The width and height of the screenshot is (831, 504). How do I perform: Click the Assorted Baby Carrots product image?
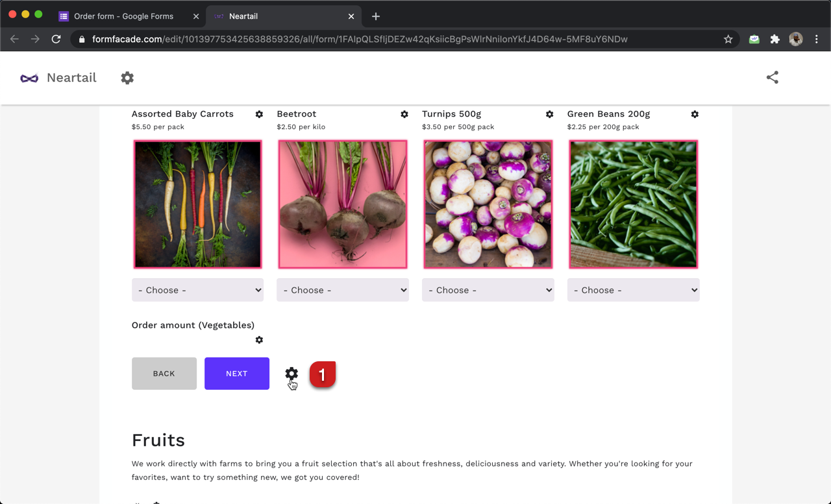pyautogui.click(x=197, y=204)
